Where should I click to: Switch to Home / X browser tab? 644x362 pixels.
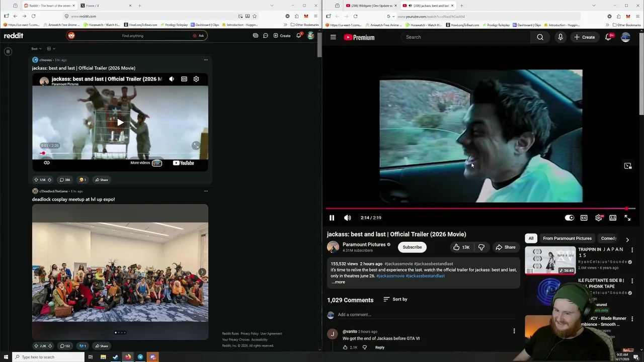[x=106, y=6]
